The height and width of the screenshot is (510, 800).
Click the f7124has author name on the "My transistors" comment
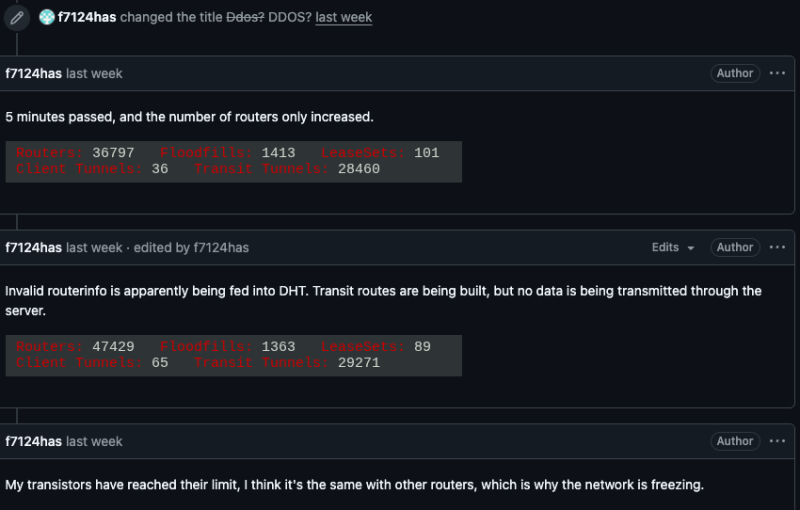point(33,441)
